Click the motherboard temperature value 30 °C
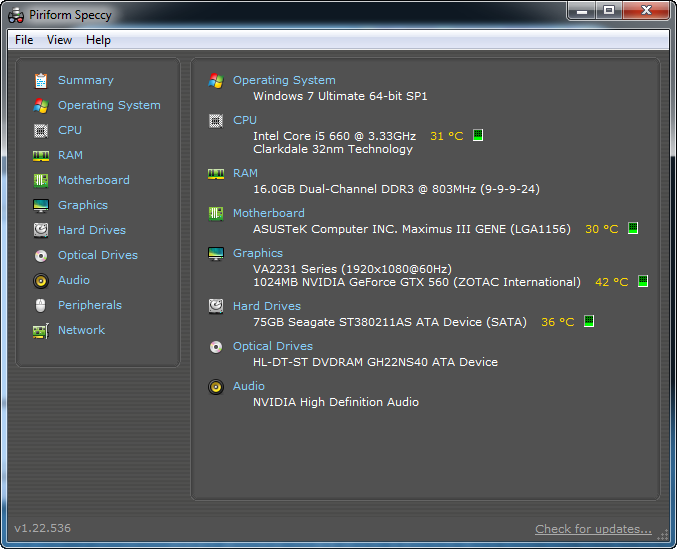The height and width of the screenshot is (549, 677). pyautogui.click(x=601, y=229)
